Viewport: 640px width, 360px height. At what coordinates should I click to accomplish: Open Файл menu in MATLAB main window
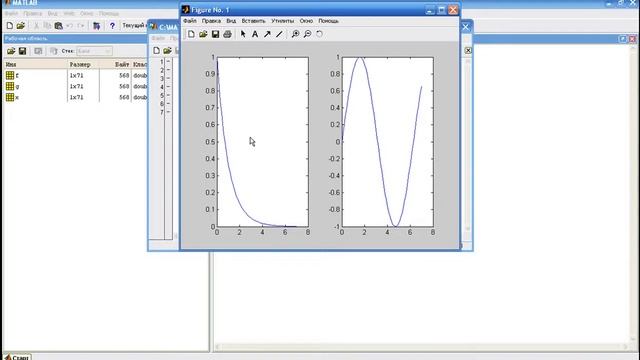[x=11, y=13]
